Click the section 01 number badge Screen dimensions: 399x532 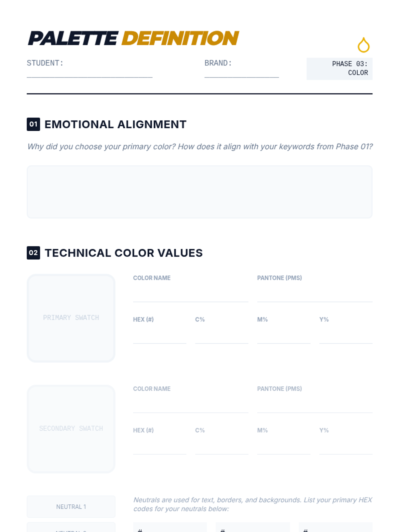(33, 124)
